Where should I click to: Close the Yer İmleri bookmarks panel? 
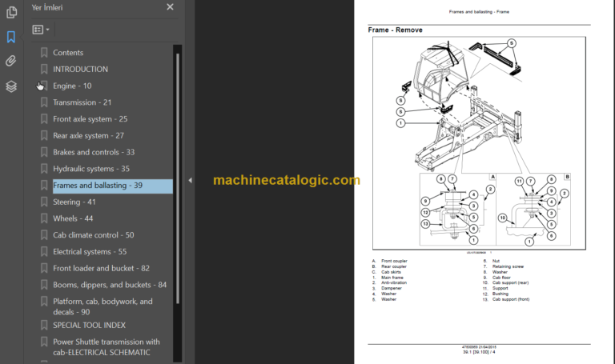(170, 7)
